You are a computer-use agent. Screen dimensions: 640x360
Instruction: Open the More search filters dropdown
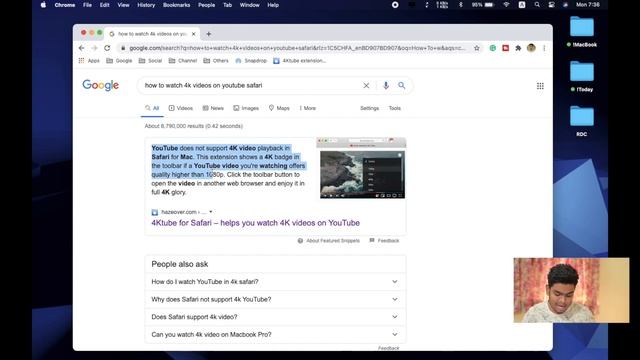pos(307,108)
